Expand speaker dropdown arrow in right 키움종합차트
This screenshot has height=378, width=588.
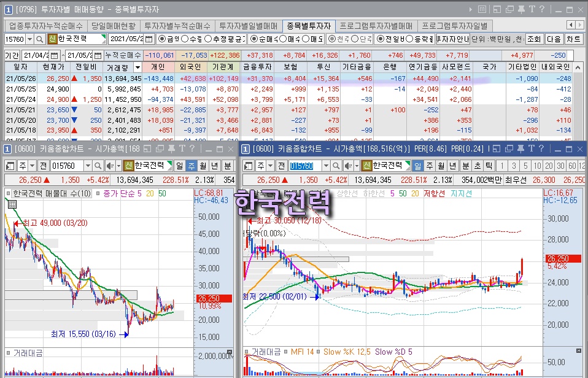[x=357, y=166]
